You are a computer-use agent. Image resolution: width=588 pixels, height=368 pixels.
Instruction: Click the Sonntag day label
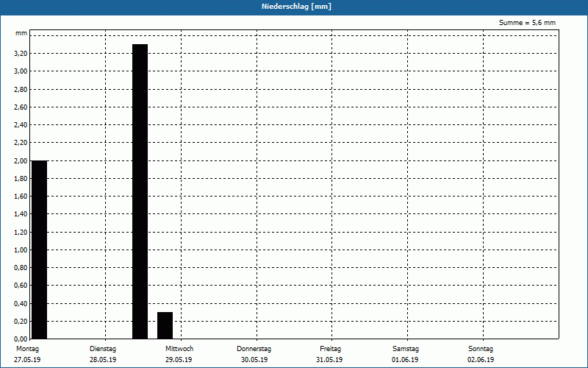tap(481, 349)
